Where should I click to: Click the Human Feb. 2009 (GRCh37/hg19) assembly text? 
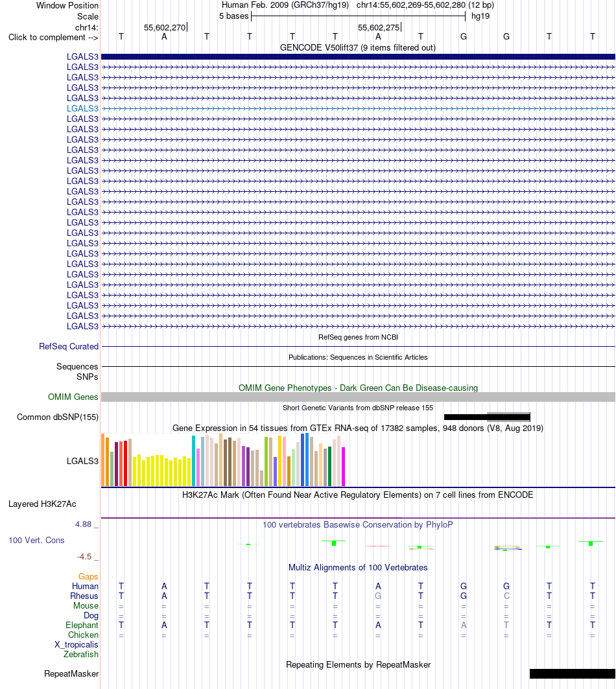tap(285, 5)
